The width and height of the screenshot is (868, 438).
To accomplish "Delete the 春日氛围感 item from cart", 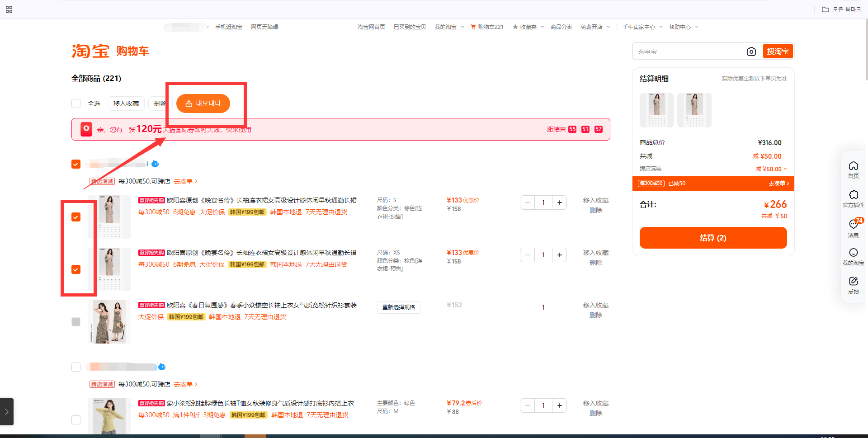I will [x=596, y=315].
